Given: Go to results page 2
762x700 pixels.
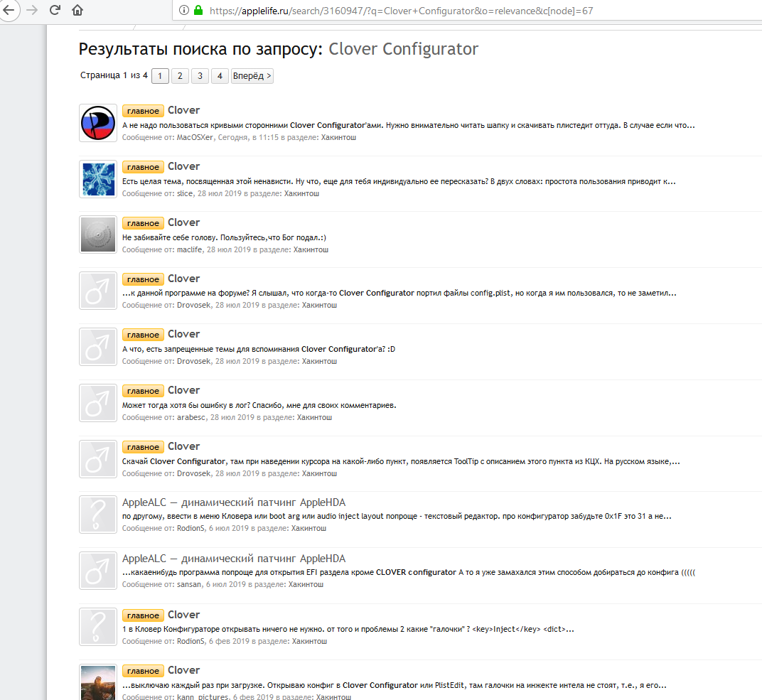Looking at the screenshot, I should [x=180, y=76].
